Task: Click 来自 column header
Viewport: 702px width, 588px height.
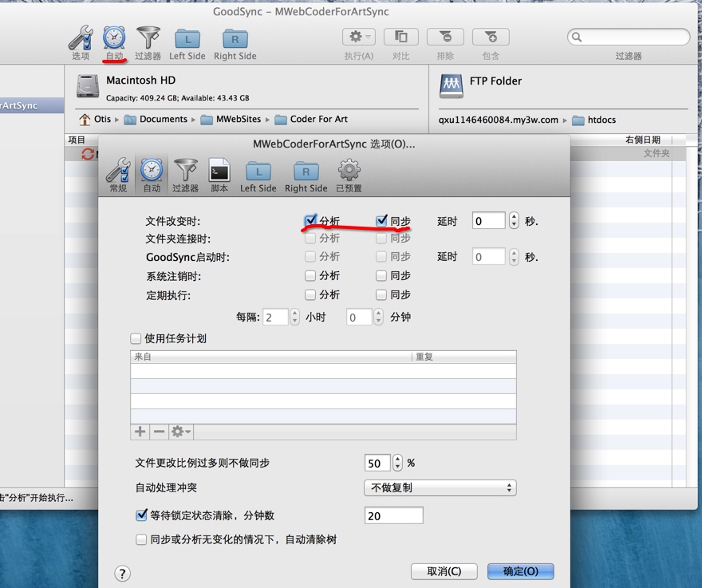Action: tap(271, 357)
